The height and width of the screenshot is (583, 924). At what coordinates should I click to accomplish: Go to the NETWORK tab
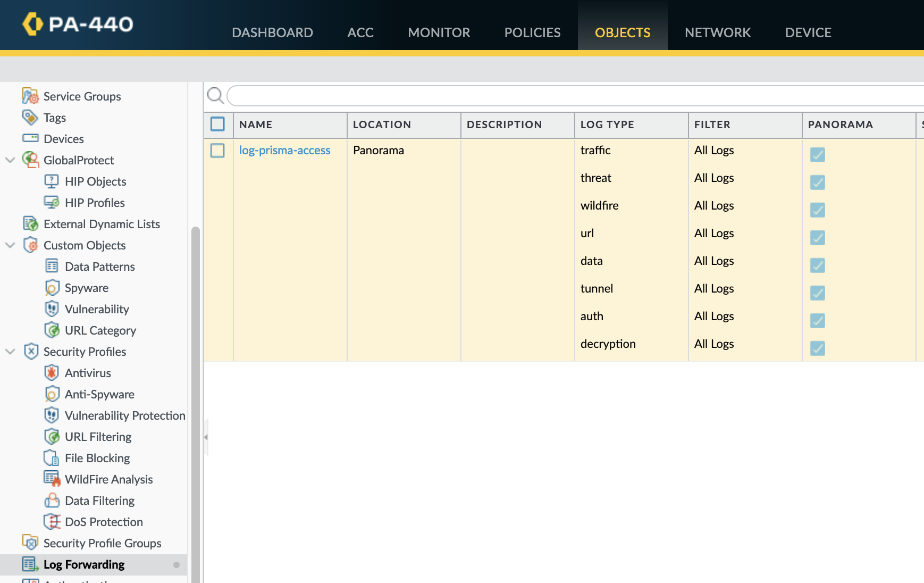point(718,32)
